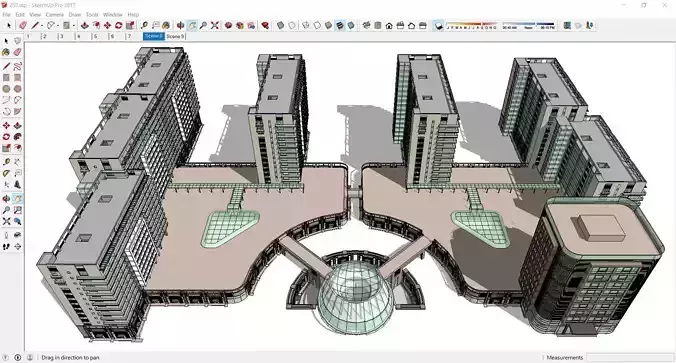This screenshot has height=363, width=676.
Task: Enable Wireframe face style
Action: 306,26
